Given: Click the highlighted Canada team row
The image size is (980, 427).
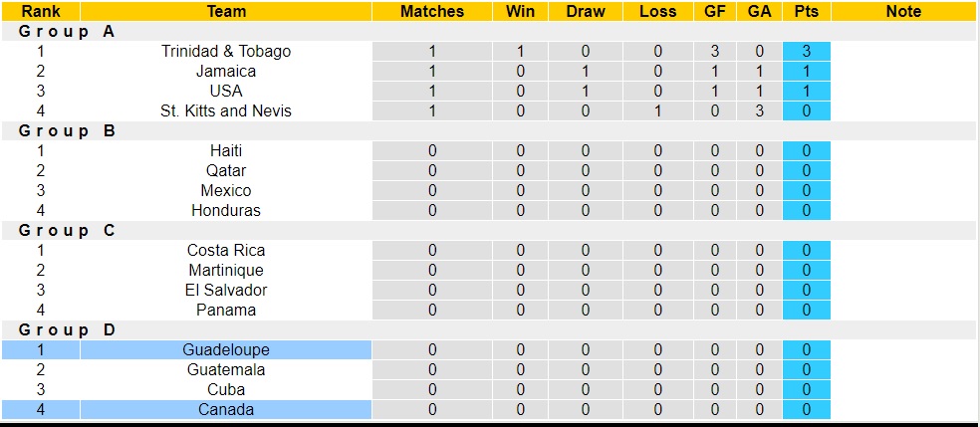Looking at the screenshot, I should (226, 409).
